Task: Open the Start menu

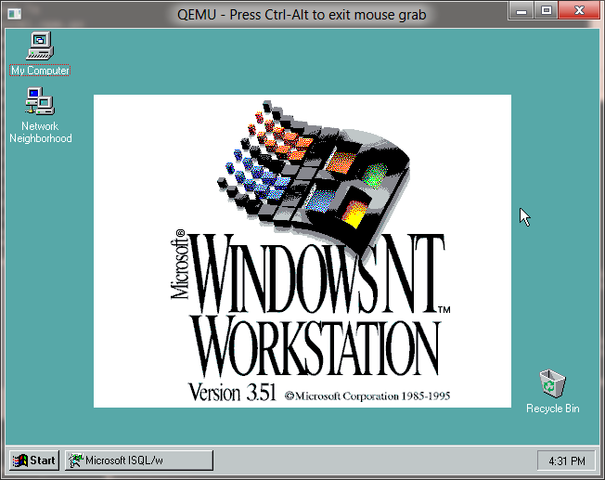Action: (34, 460)
